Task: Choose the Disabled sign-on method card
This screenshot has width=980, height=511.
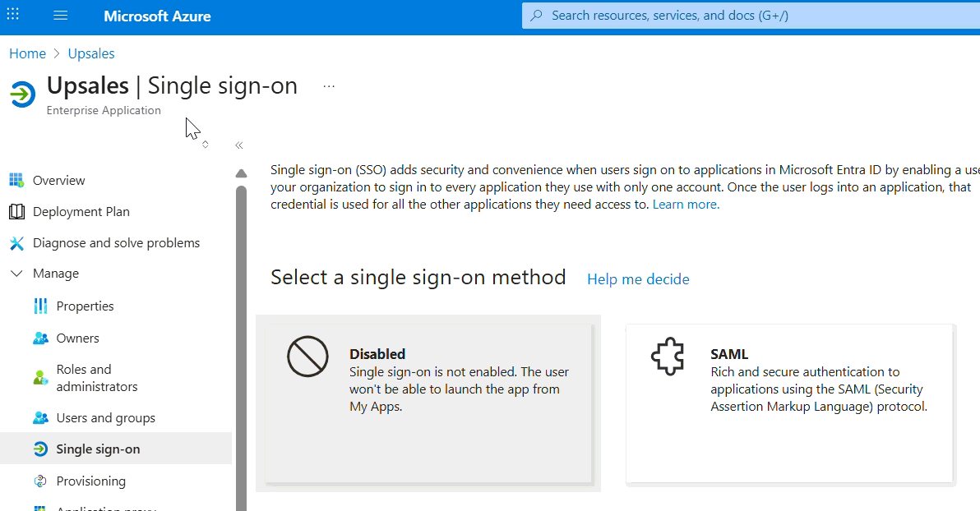Action: (x=429, y=403)
